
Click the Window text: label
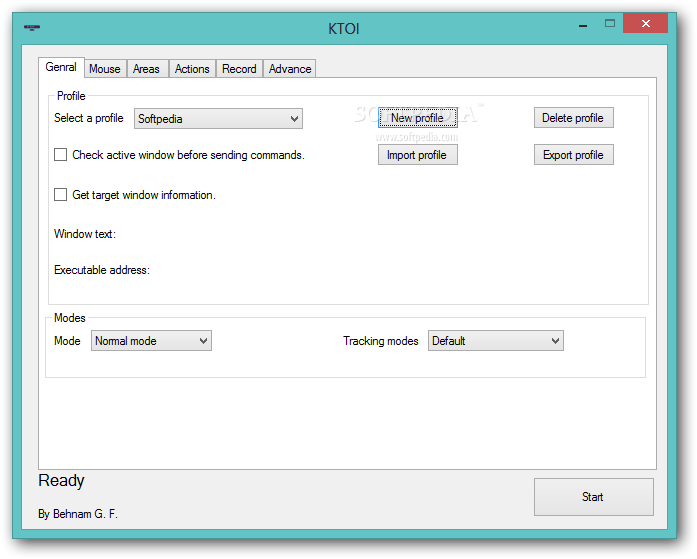click(85, 234)
